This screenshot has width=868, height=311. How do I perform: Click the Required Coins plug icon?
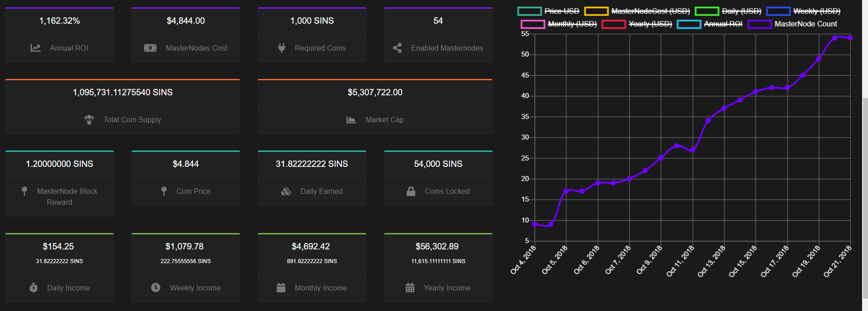click(282, 48)
